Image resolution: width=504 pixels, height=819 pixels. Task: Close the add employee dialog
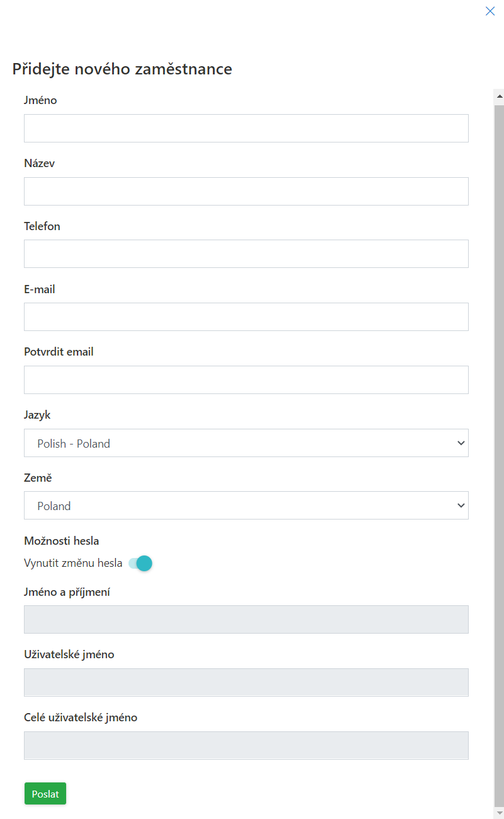tap(490, 11)
